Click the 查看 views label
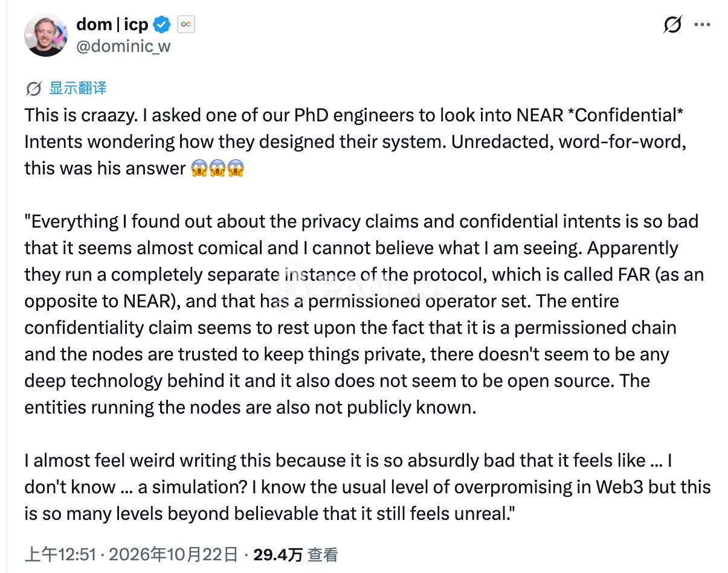This screenshot has height=573, width=728. 323,554
